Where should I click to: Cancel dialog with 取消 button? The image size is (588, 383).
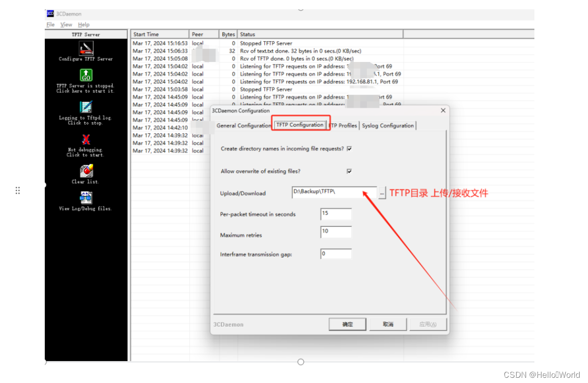coord(388,324)
